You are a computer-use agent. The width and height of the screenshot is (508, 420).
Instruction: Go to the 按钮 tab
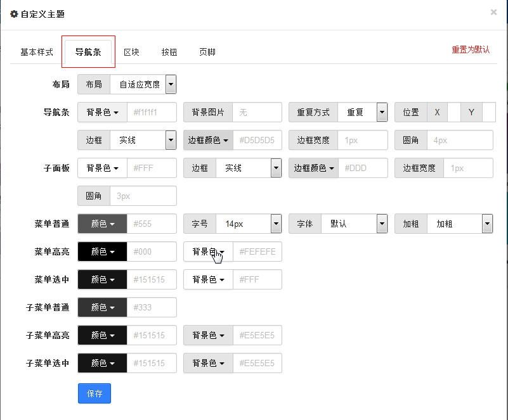click(169, 52)
